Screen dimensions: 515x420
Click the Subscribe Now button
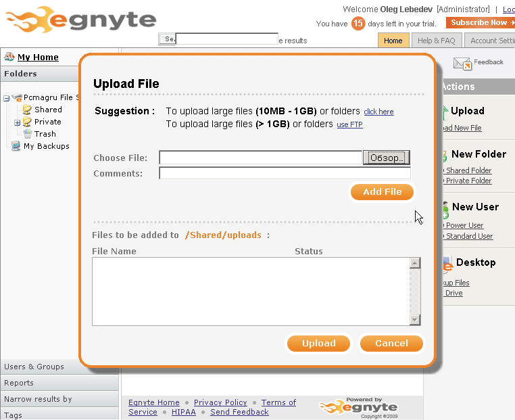point(481,23)
